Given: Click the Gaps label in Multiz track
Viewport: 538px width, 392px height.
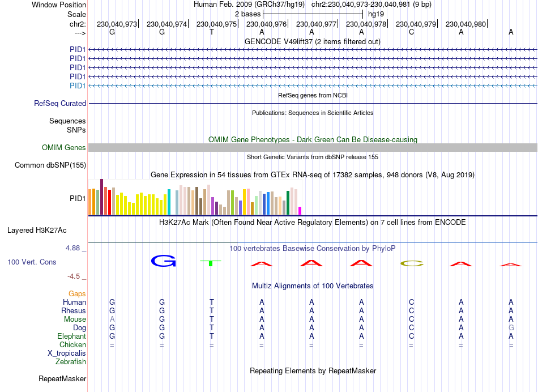Looking at the screenshot, I should click(x=77, y=293).
